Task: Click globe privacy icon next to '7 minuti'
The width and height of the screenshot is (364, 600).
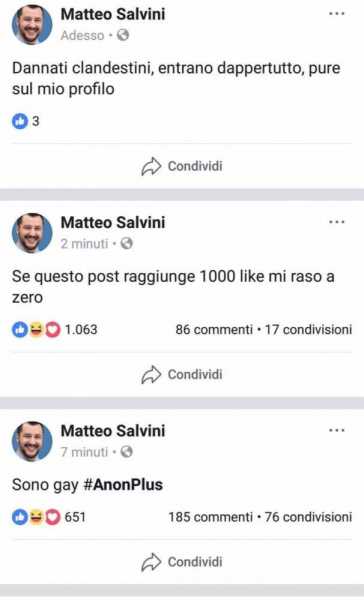Action: click(127, 452)
